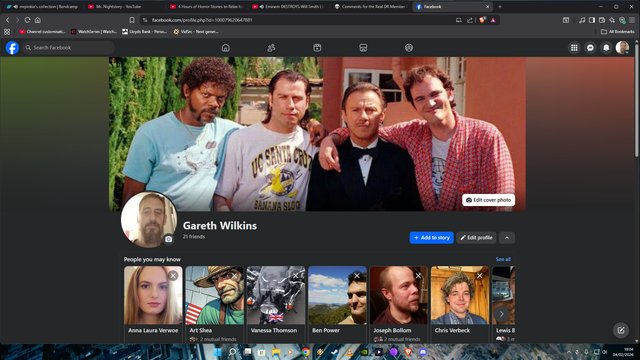Click the browser reload icon

tap(27, 20)
